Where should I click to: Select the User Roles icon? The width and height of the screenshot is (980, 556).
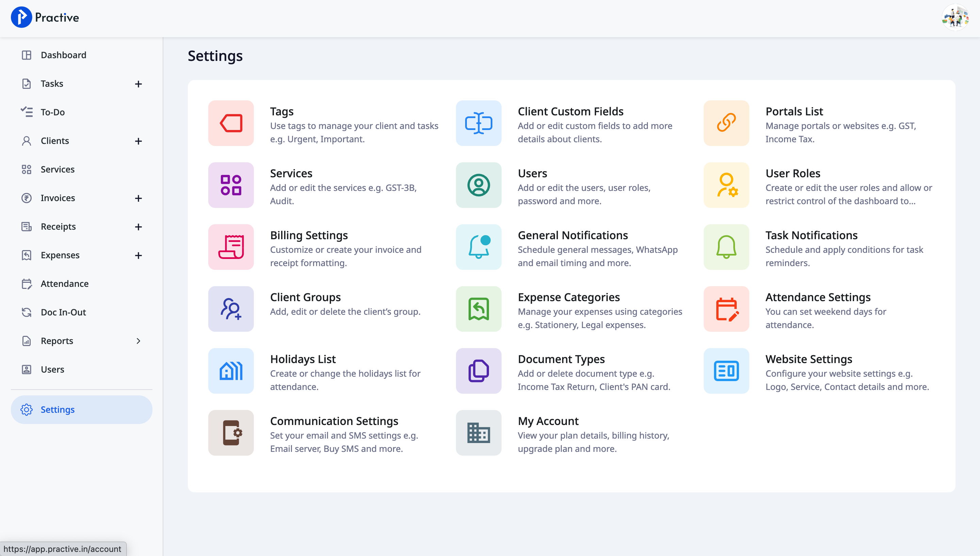[x=725, y=185]
